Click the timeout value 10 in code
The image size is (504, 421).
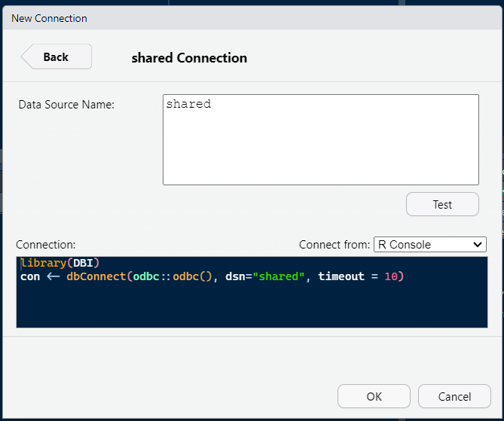pyautogui.click(x=391, y=276)
